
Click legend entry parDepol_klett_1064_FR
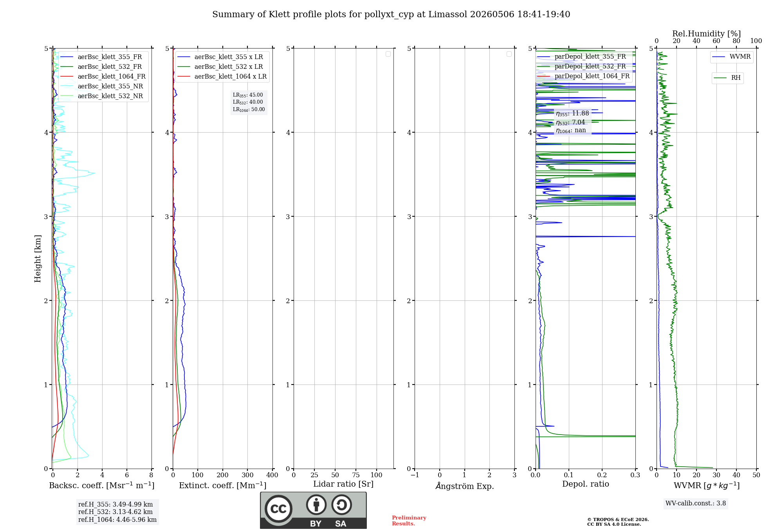point(583,76)
